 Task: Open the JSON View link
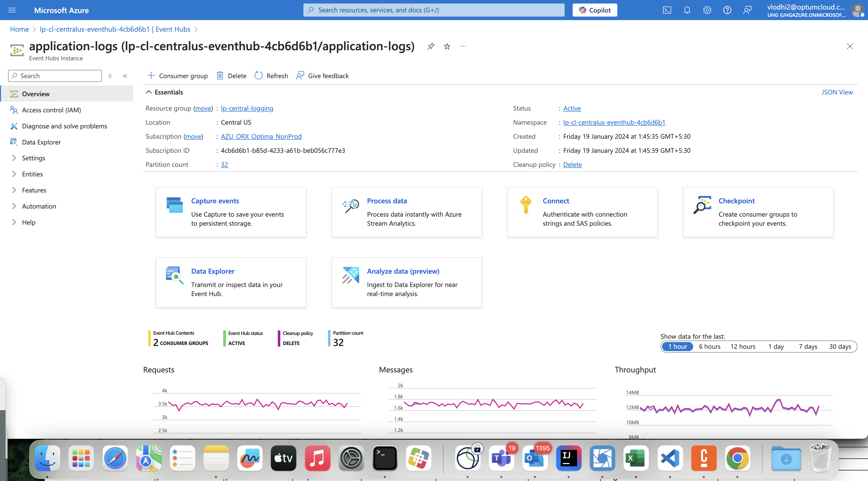point(837,92)
